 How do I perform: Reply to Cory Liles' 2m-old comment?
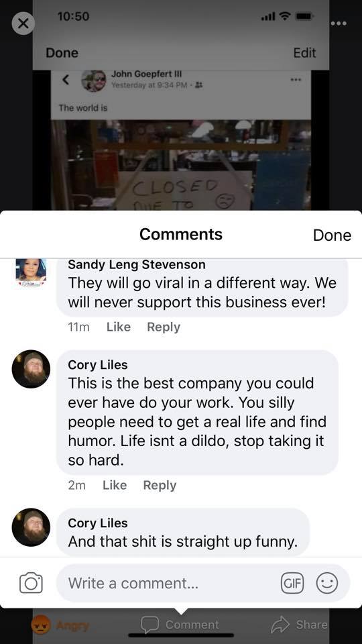coord(160,485)
